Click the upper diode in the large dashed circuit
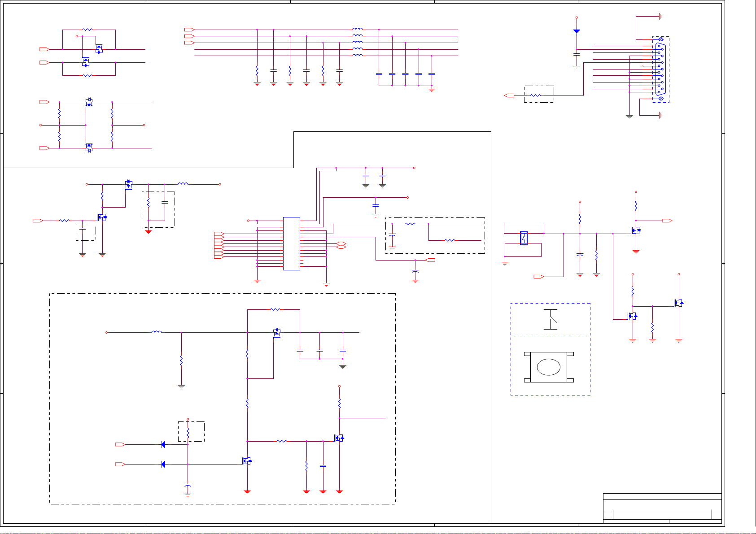The width and height of the screenshot is (756, 534). 163,444
